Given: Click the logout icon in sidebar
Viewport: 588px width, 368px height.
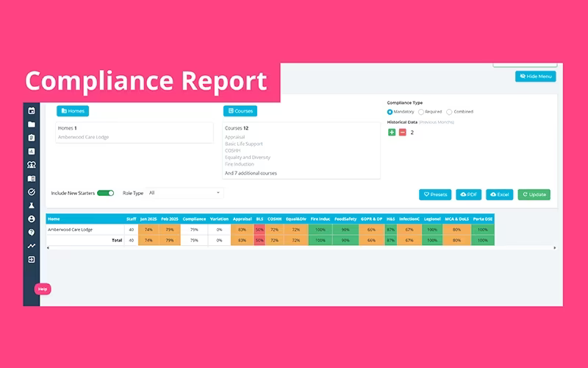Looking at the screenshot, I should tap(32, 260).
